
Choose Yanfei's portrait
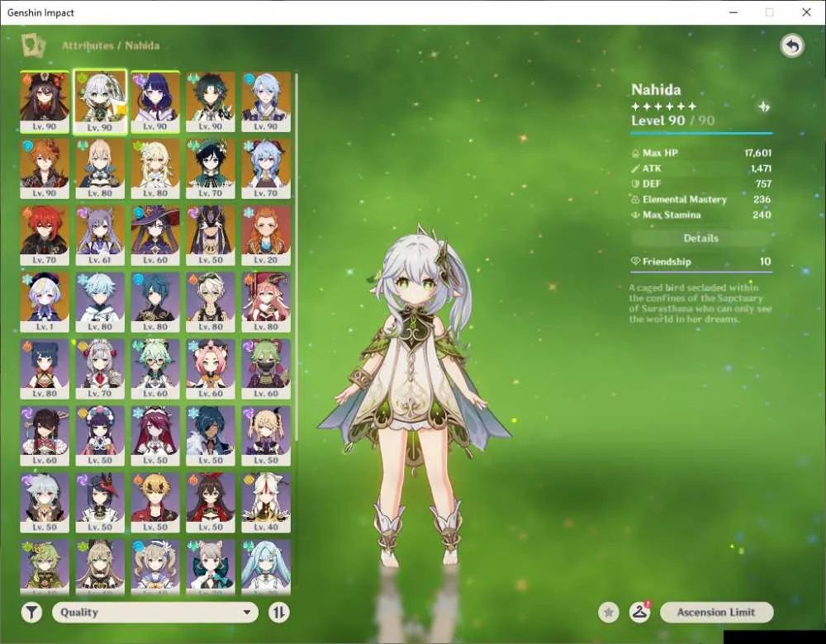click(x=266, y=302)
